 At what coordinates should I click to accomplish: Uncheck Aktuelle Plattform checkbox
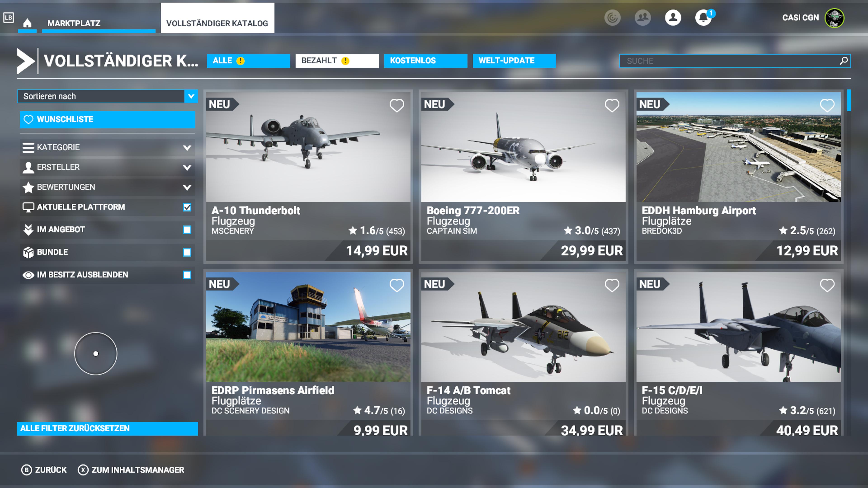[x=187, y=207]
